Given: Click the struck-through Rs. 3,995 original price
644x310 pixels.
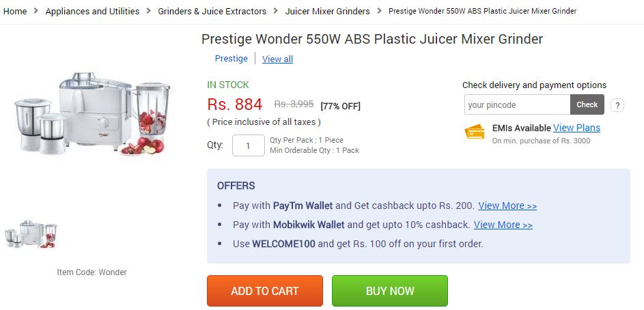Looking at the screenshot, I should pos(294,104).
